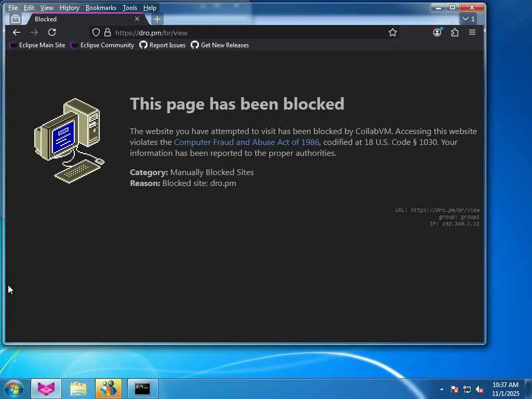Follow Computer Fraud and Abuse Act link
The height and width of the screenshot is (399, 532).
[x=246, y=142]
